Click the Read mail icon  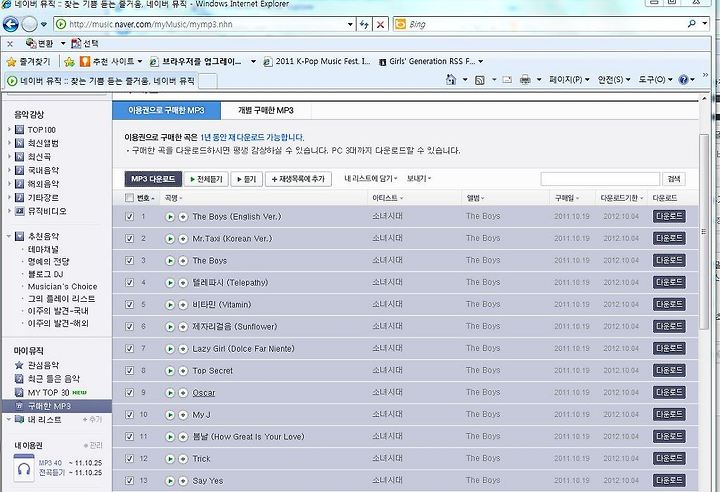[x=507, y=80]
